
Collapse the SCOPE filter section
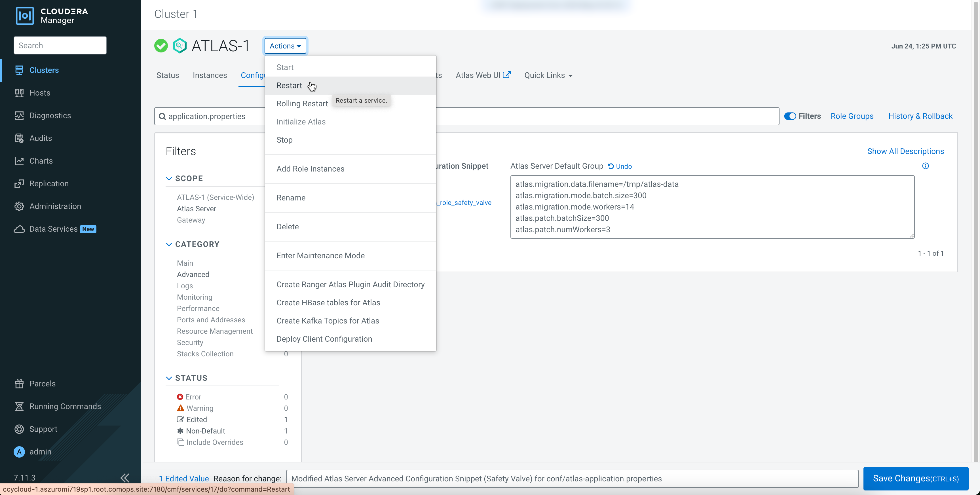(169, 178)
